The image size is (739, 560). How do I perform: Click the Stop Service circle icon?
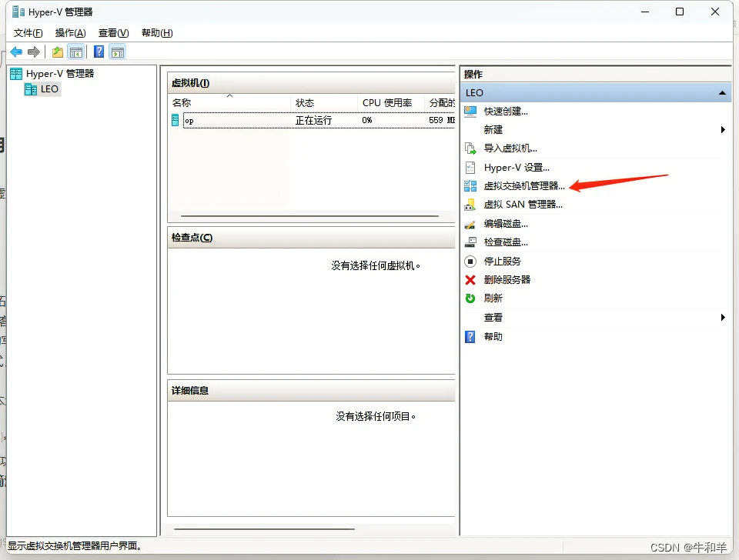point(470,261)
